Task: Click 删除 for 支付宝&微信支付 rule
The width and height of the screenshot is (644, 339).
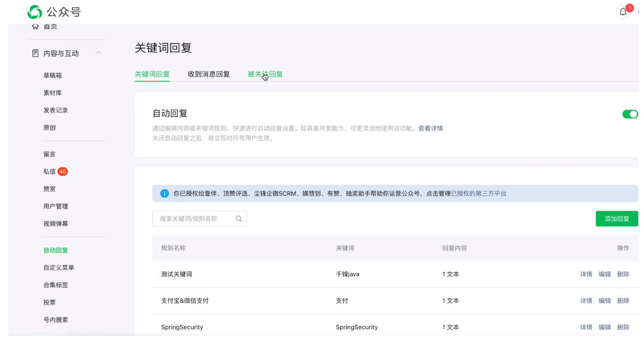Action: (x=623, y=301)
